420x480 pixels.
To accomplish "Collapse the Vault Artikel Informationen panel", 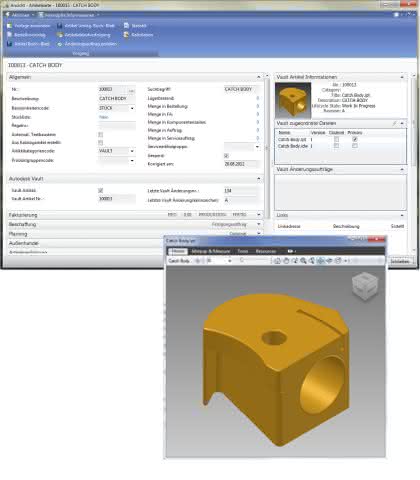I will (402, 77).
